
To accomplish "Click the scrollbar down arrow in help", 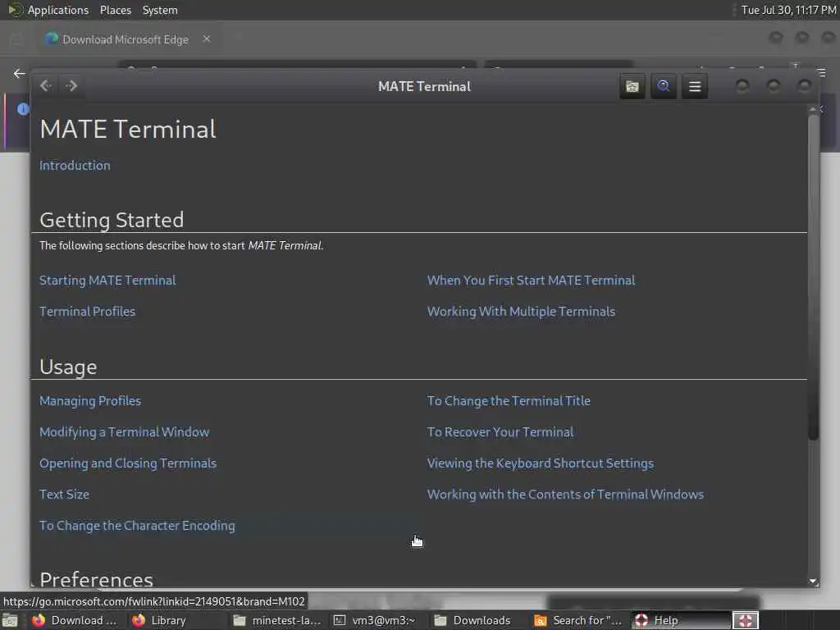I will (813, 581).
